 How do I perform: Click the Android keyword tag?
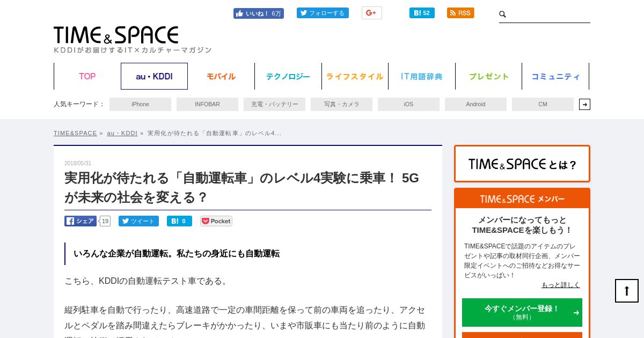tap(475, 104)
